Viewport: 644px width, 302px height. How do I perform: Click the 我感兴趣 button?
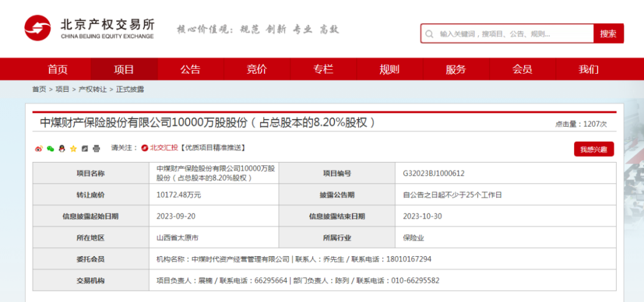point(594,150)
